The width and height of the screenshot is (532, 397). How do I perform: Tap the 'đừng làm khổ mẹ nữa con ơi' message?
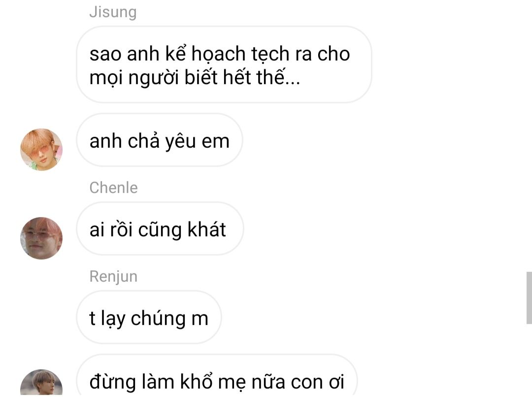pyautogui.click(x=217, y=376)
